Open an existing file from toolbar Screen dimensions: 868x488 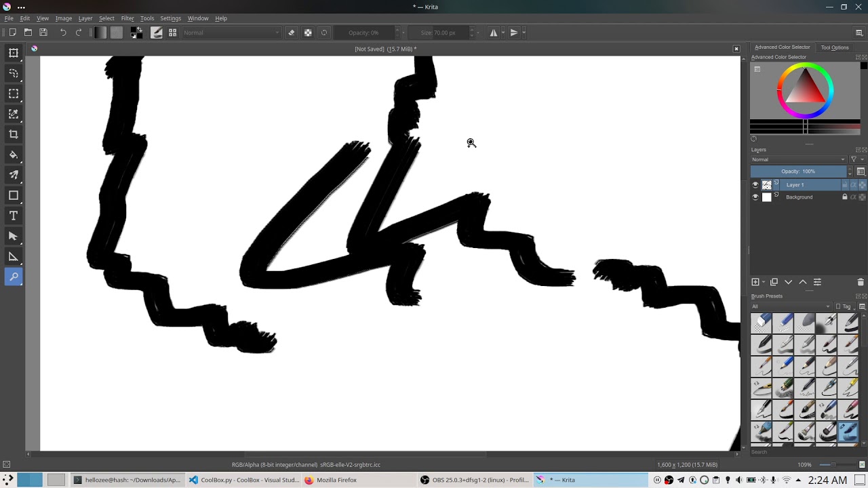pyautogui.click(x=28, y=33)
